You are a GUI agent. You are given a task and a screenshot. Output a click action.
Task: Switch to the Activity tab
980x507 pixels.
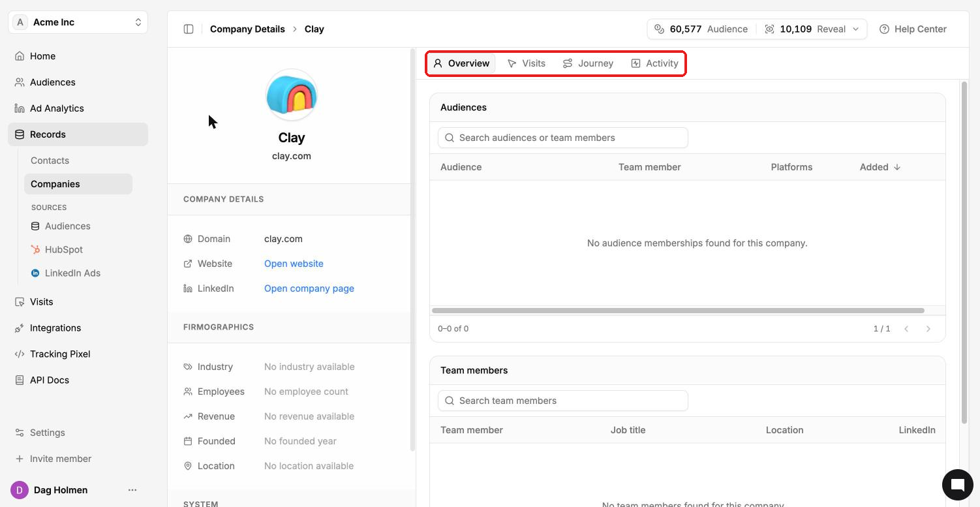(x=654, y=63)
